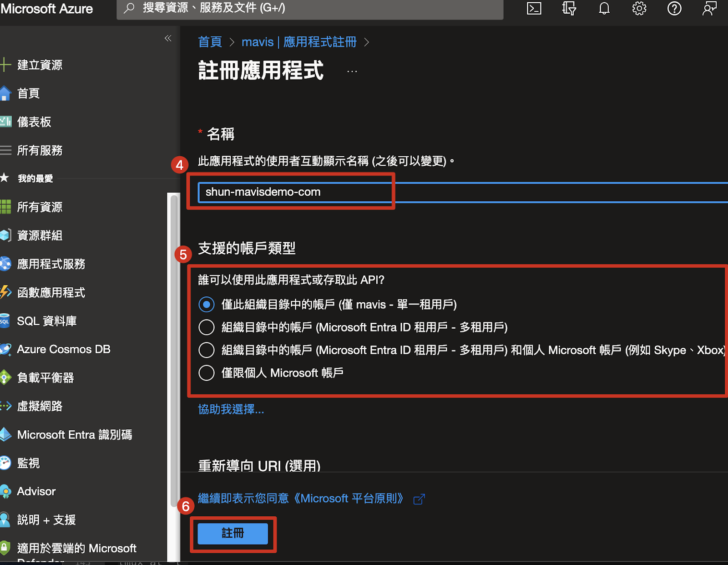Select 僅此組織目錄中的帳戶 single-tenant radio option
728x565 pixels.
click(x=207, y=305)
